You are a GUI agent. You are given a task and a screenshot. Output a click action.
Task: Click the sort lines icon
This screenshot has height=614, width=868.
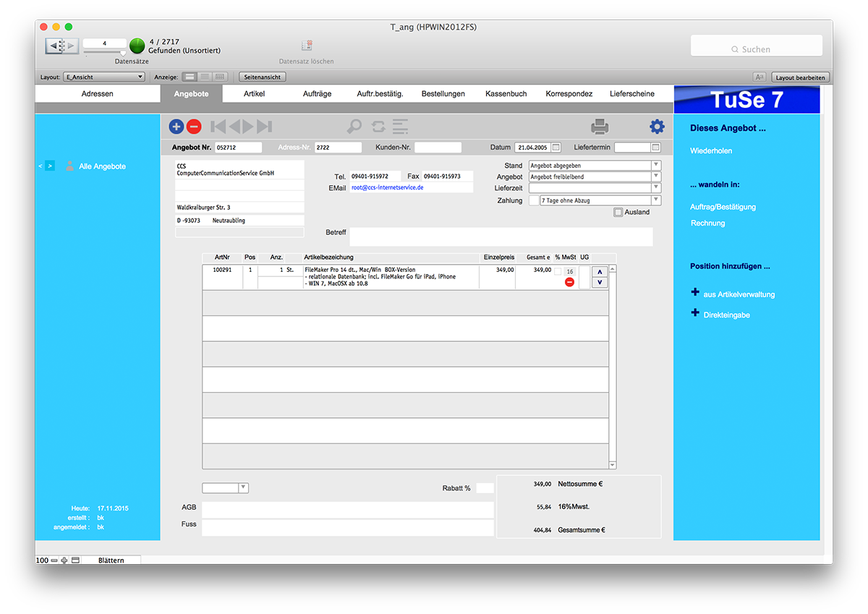(401, 127)
